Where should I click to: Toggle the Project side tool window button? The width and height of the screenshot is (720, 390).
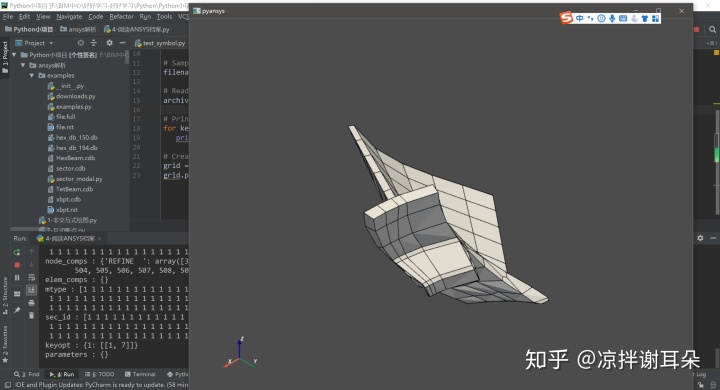pyautogui.click(x=5, y=57)
